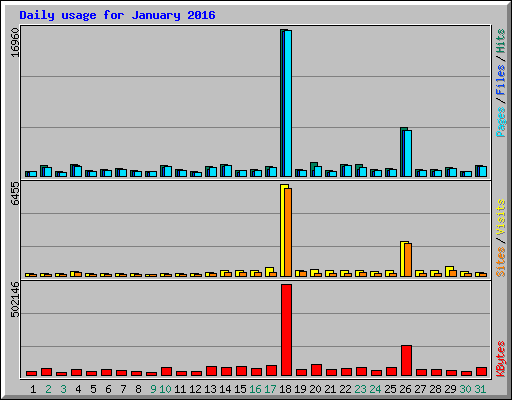Click day 23 axis label
The image size is (512, 400).
coord(360,389)
